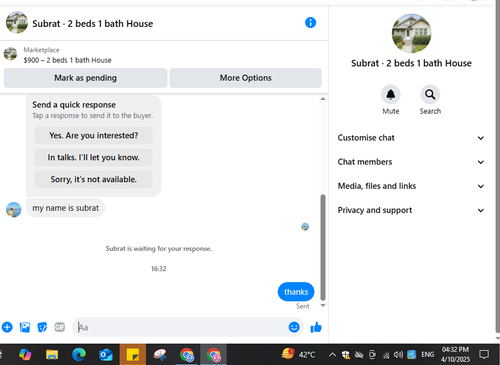Screen dimensions: 500x365
Task: Open the weather widget showing 42°C
Action: point(298,354)
